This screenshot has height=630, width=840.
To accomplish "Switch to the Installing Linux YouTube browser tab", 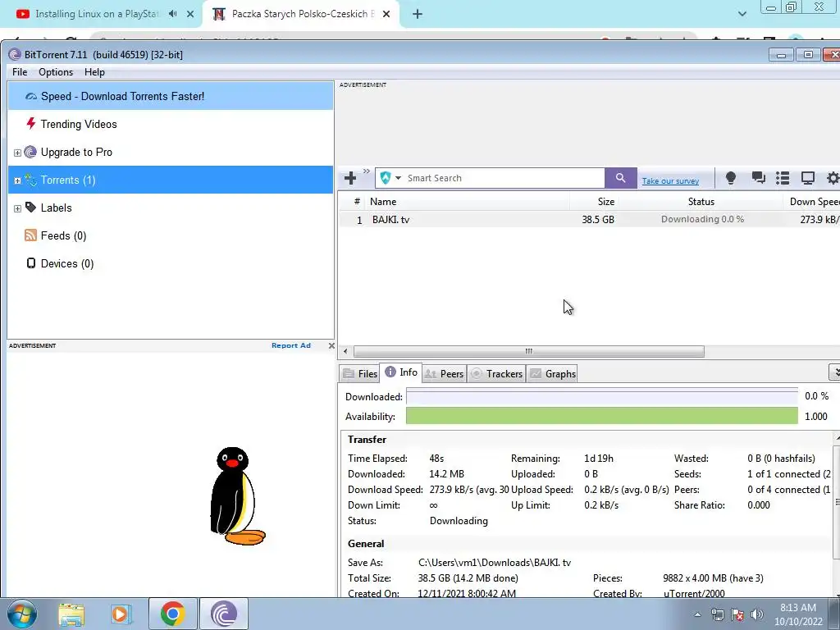I will coord(97,14).
